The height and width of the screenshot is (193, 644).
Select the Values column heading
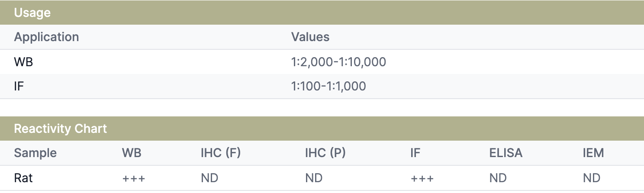310,37
